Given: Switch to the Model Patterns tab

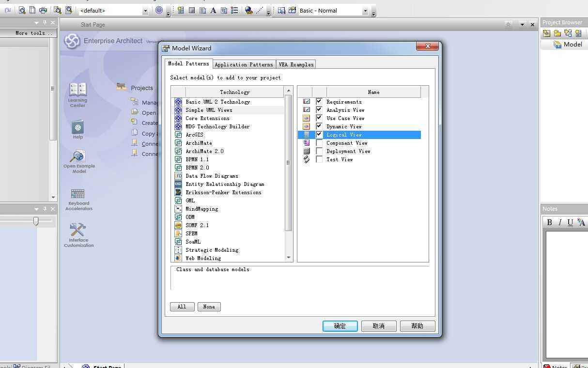Looking at the screenshot, I should (x=188, y=63).
